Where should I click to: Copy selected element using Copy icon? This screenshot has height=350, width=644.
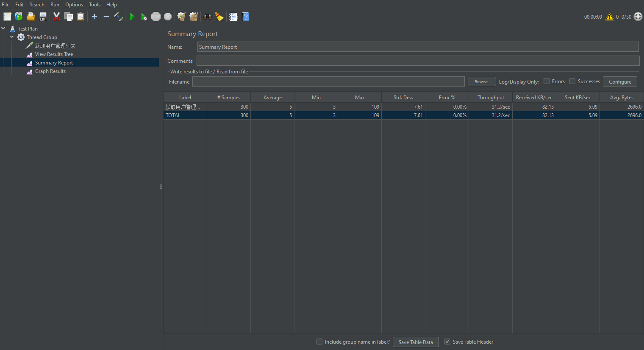(69, 17)
